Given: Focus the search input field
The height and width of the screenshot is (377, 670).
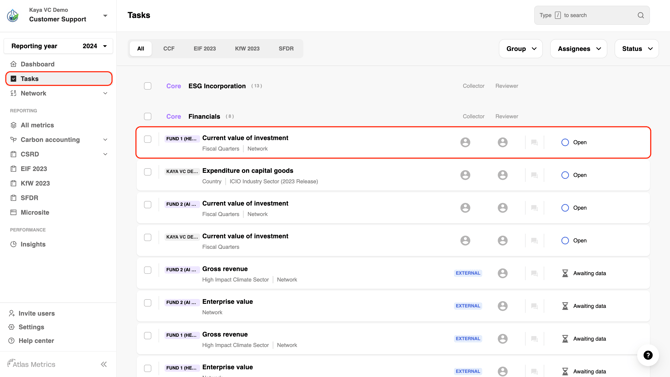Looking at the screenshot, I should point(592,15).
